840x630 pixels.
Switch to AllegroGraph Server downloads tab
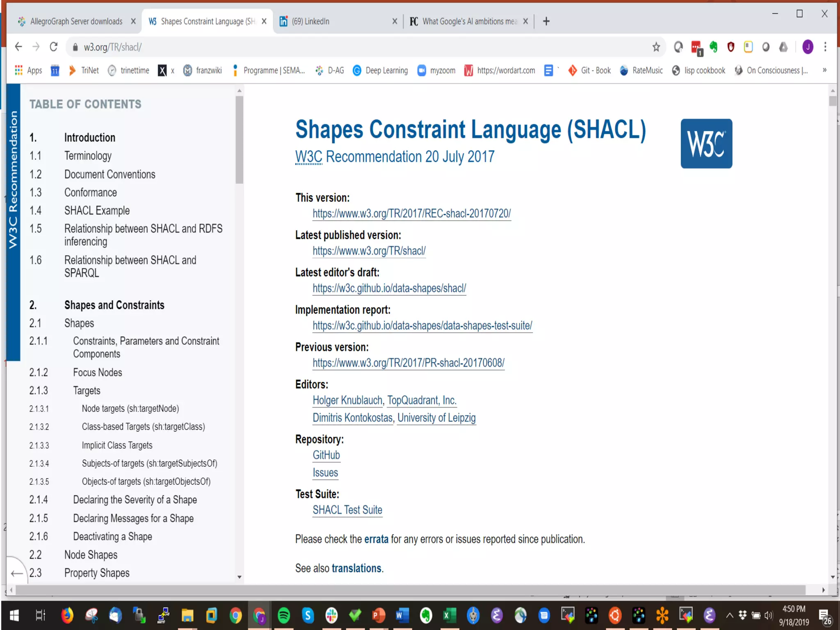[76, 21]
